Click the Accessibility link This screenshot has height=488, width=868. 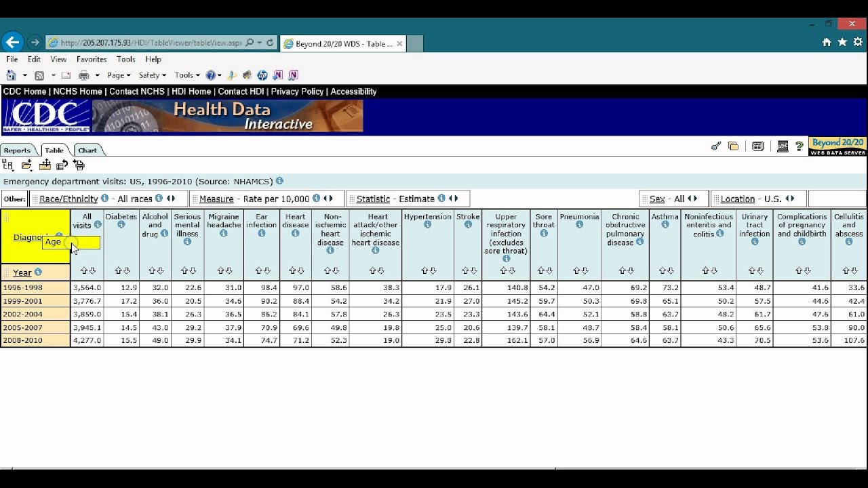[x=353, y=91]
